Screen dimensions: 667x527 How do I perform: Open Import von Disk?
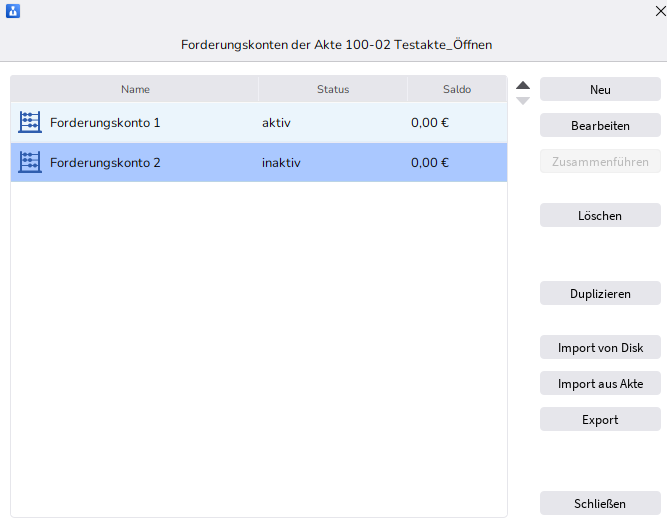coord(600,348)
